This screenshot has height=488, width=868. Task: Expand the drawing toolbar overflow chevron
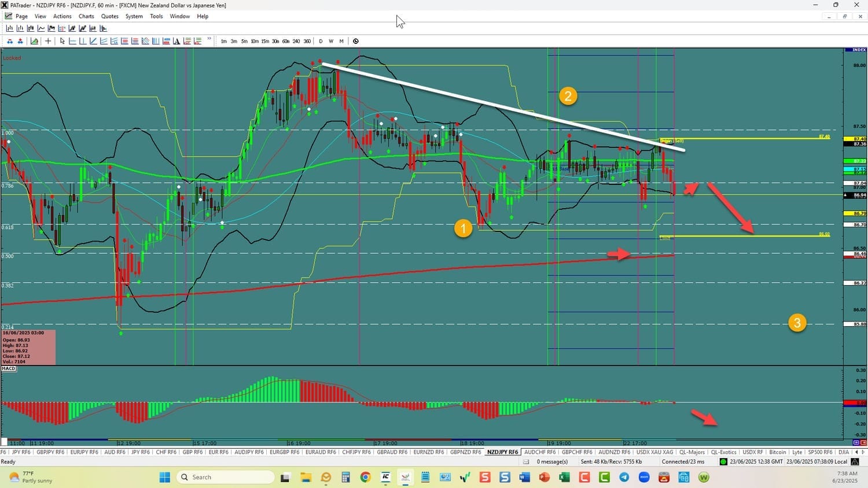click(209, 40)
